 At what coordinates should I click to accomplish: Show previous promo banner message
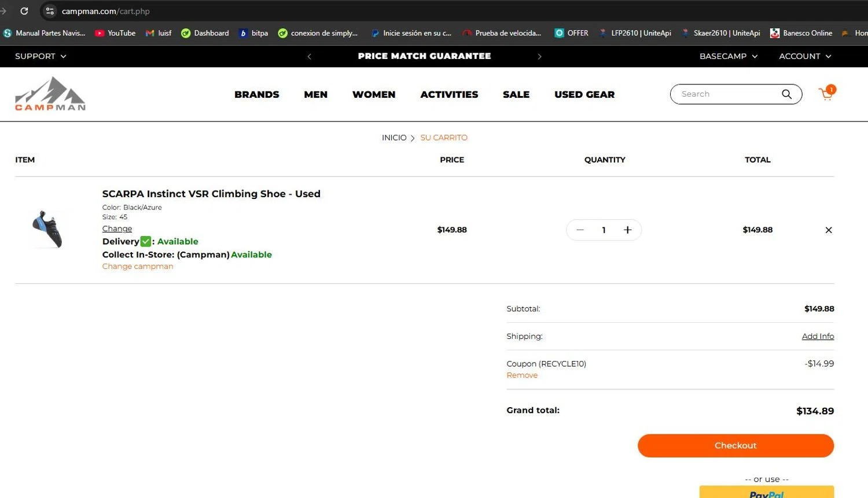point(310,57)
